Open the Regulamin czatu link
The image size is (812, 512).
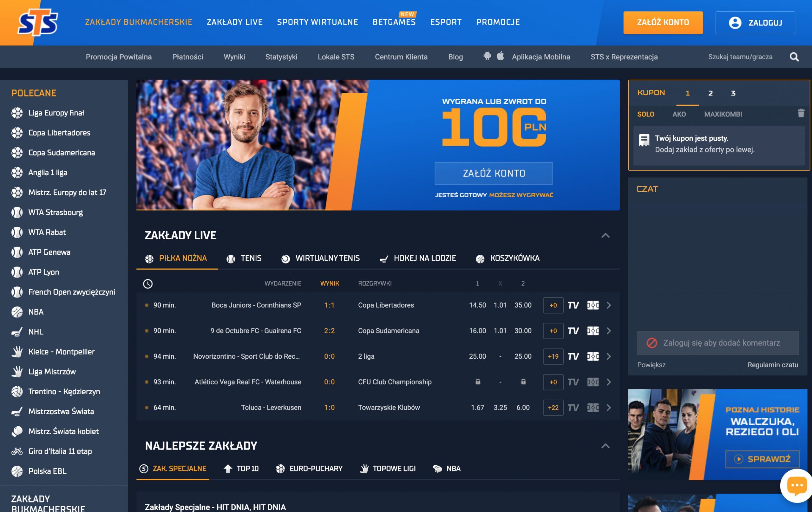point(773,365)
